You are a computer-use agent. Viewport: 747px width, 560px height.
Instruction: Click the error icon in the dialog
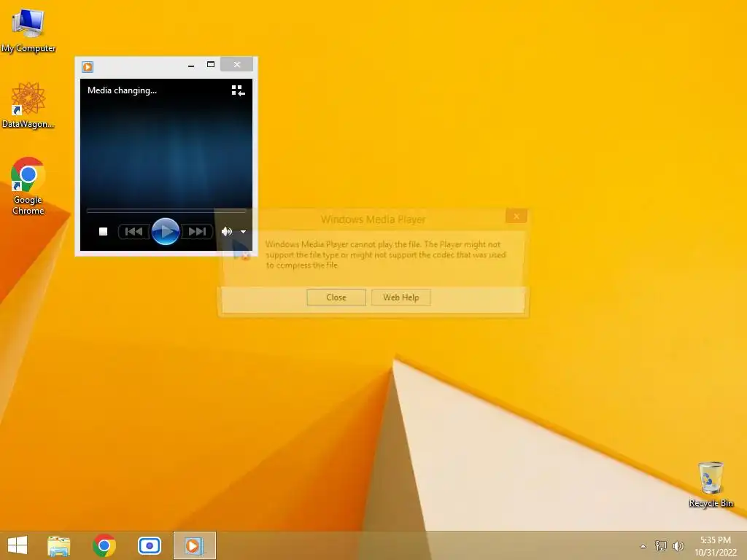(x=241, y=252)
